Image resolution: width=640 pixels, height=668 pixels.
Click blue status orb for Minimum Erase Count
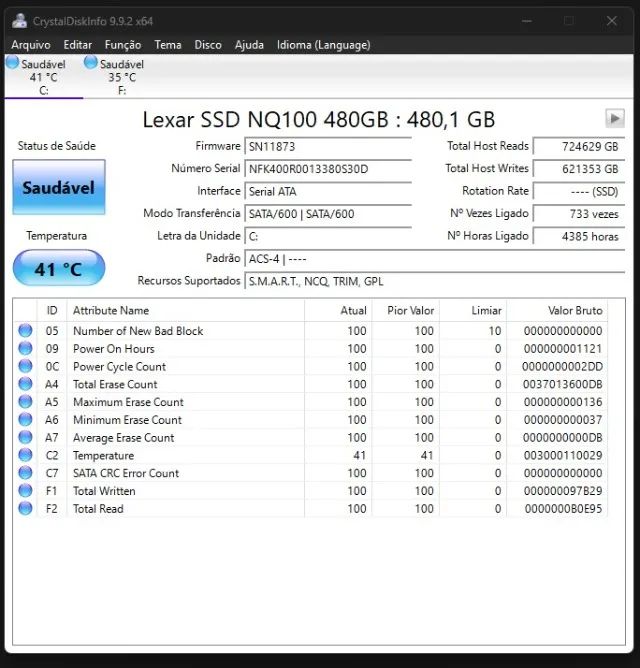pos(25,420)
